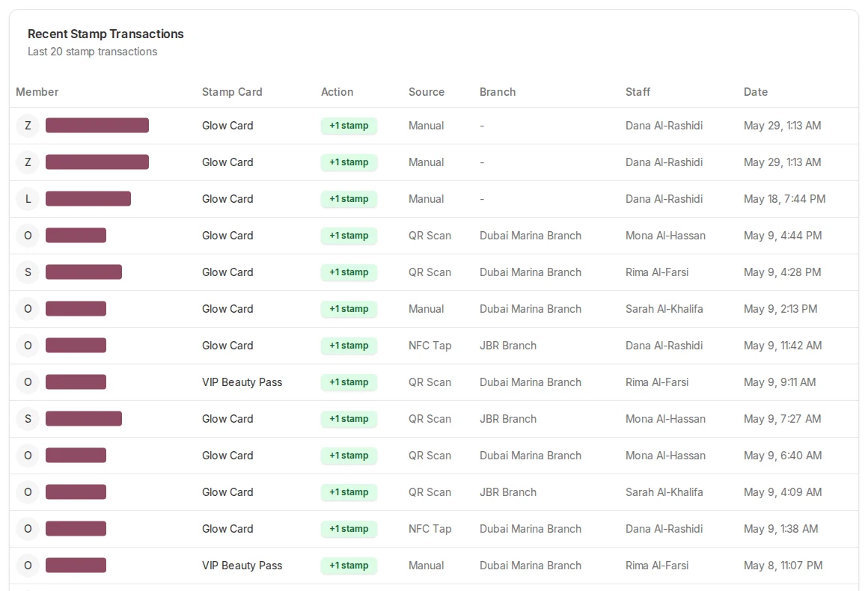
Task: Click 'QR Scan' in the May 9, 4:44 PM row
Action: (430, 235)
